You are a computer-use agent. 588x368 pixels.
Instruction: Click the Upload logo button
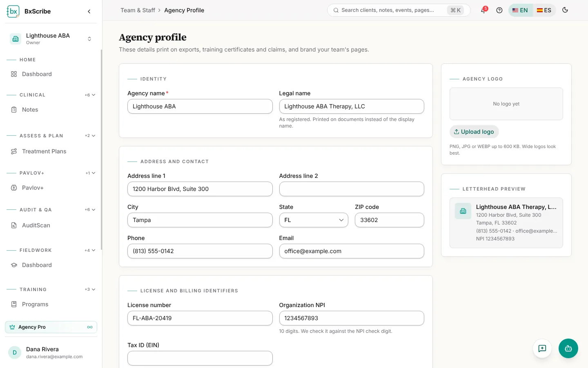pos(474,132)
